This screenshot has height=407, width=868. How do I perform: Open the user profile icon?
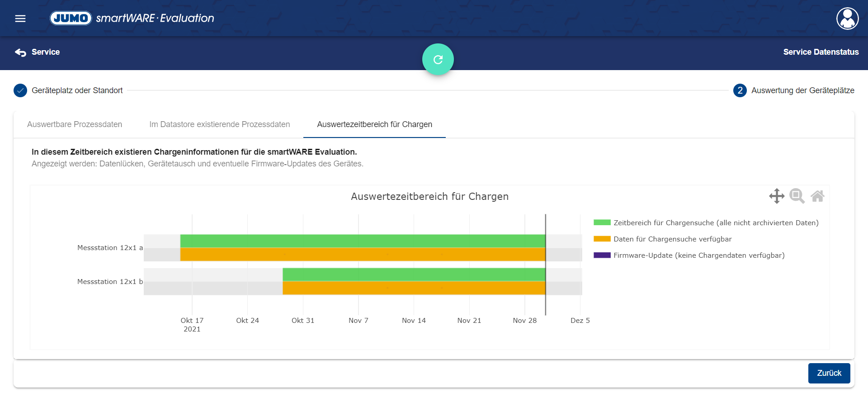[847, 19]
